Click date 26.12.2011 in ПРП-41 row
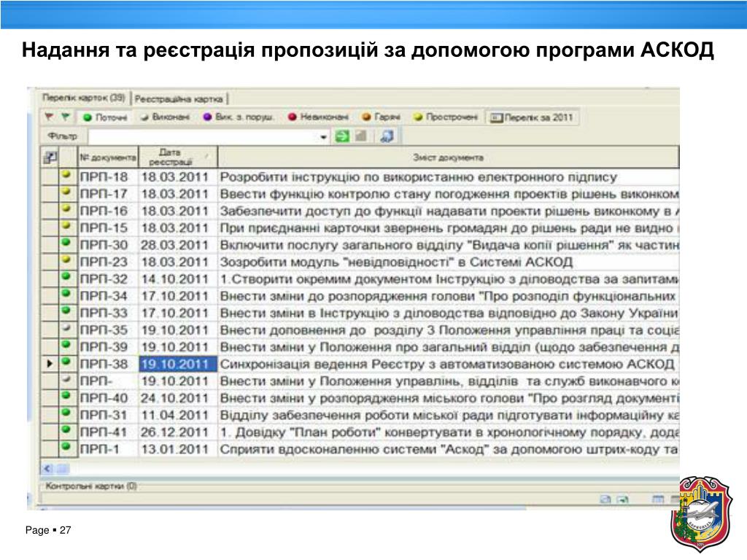Viewport: 747px width, 560px height. point(175,432)
